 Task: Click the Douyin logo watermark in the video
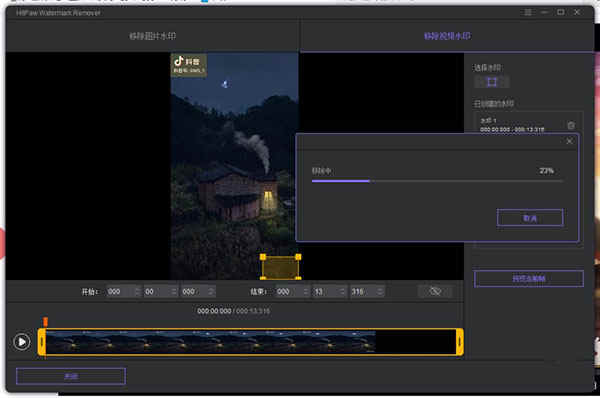click(189, 65)
